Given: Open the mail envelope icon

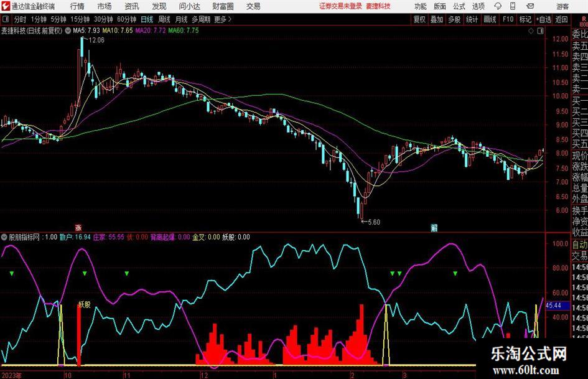Looking at the screenshot, I should pyautogui.click(x=530, y=6).
